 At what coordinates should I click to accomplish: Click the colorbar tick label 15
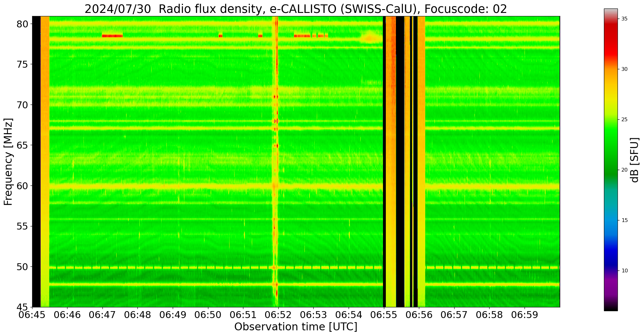624,220
